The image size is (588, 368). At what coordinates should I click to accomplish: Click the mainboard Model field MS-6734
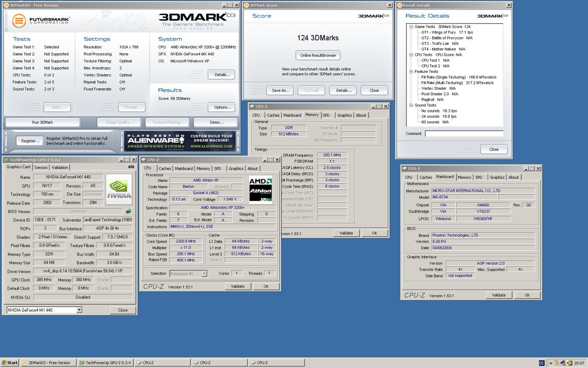(x=465, y=197)
